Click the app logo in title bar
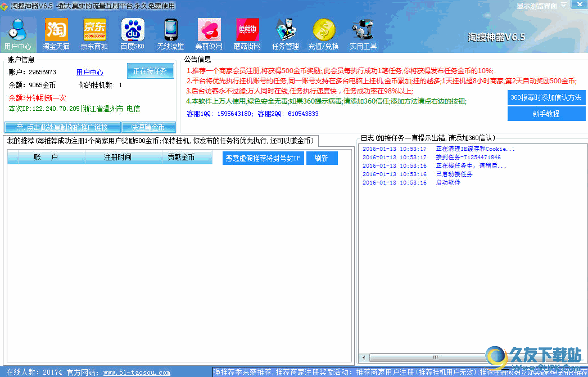588x377 pixels. click(x=4, y=7)
